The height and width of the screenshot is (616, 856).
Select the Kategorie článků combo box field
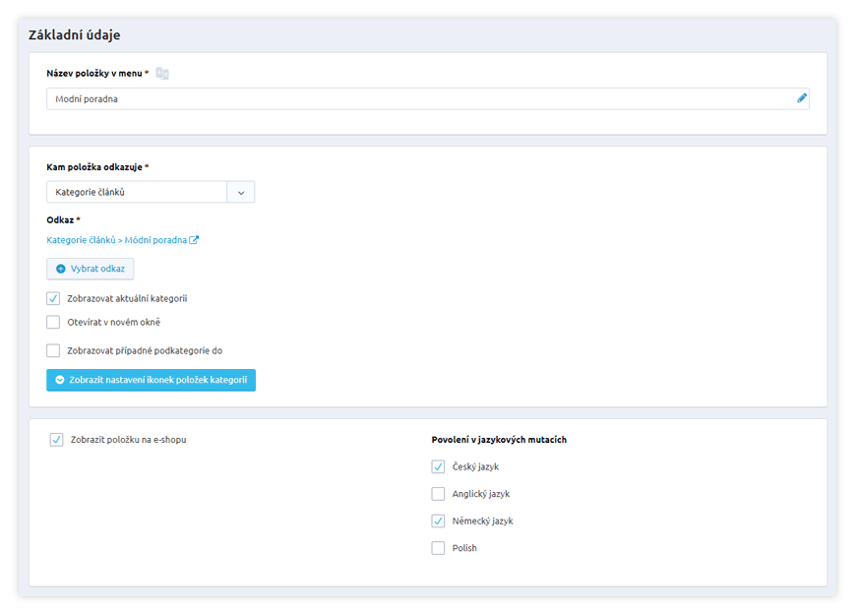(x=137, y=192)
